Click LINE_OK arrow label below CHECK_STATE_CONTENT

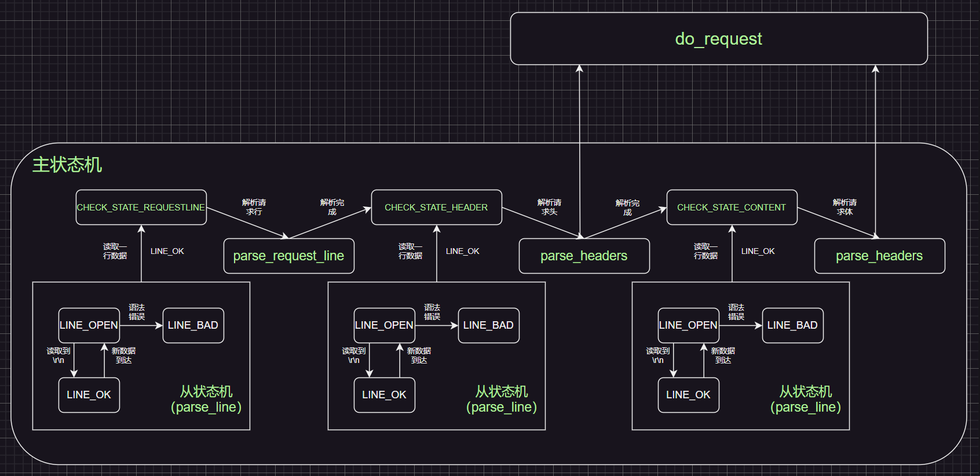[758, 251]
